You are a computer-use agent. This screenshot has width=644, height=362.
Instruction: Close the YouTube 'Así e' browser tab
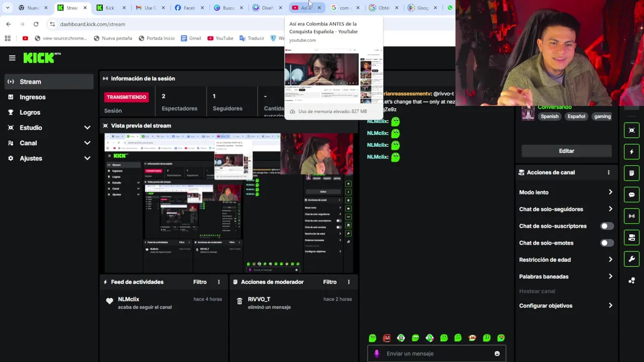pyautogui.click(x=319, y=8)
